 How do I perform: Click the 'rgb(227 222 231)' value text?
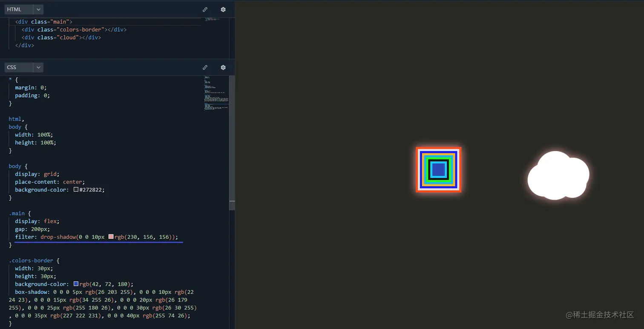click(x=75, y=316)
